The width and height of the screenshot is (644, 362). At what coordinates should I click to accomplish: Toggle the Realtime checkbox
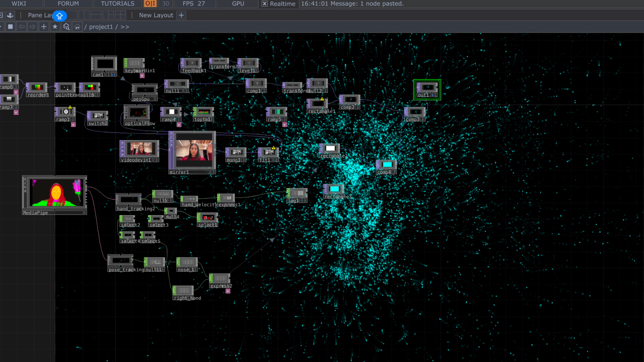click(265, 4)
